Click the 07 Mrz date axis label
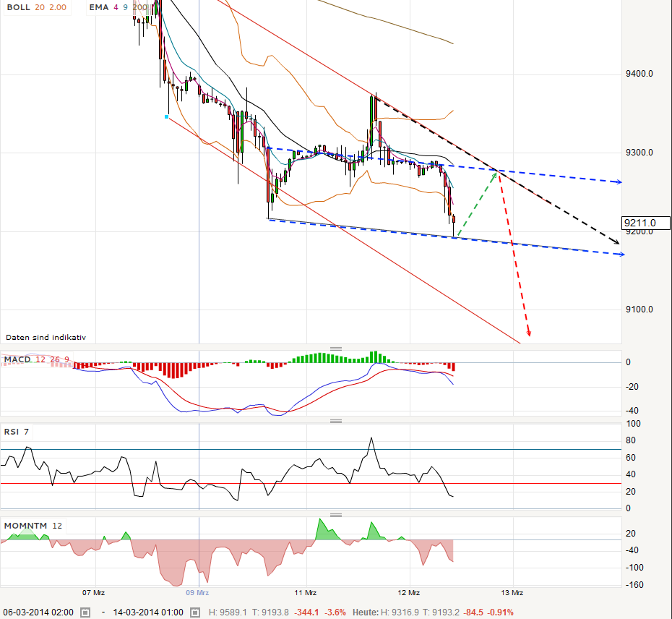 93,593
